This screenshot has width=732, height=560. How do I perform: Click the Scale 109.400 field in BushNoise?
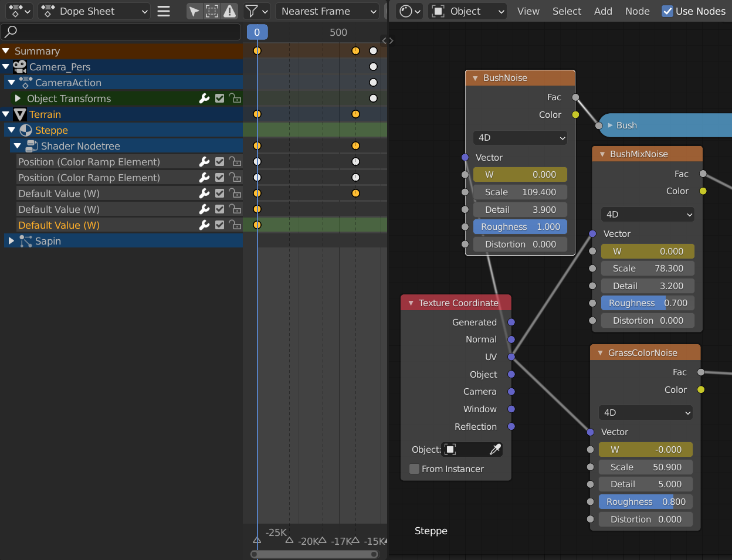[x=520, y=192]
